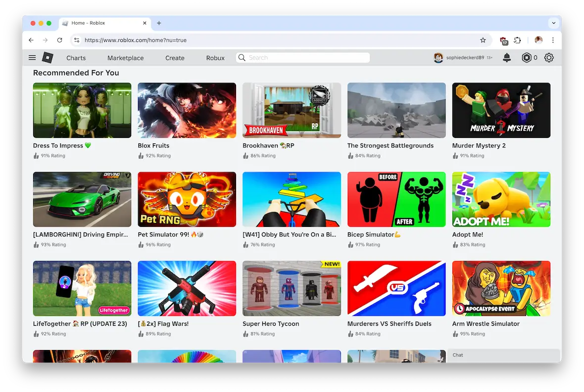Click the "Super Hero Tycoon" title text

point(271,324)
